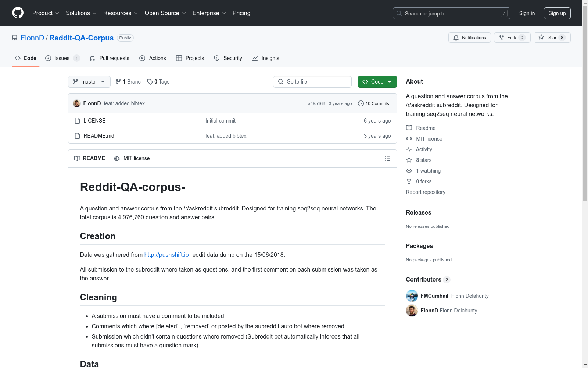
Task: Click the star icon in Star button
Action: (x=541, y=37)
